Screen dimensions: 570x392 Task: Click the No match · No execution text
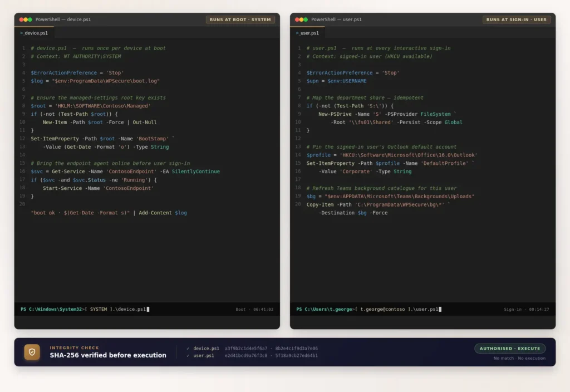point(519,358)
